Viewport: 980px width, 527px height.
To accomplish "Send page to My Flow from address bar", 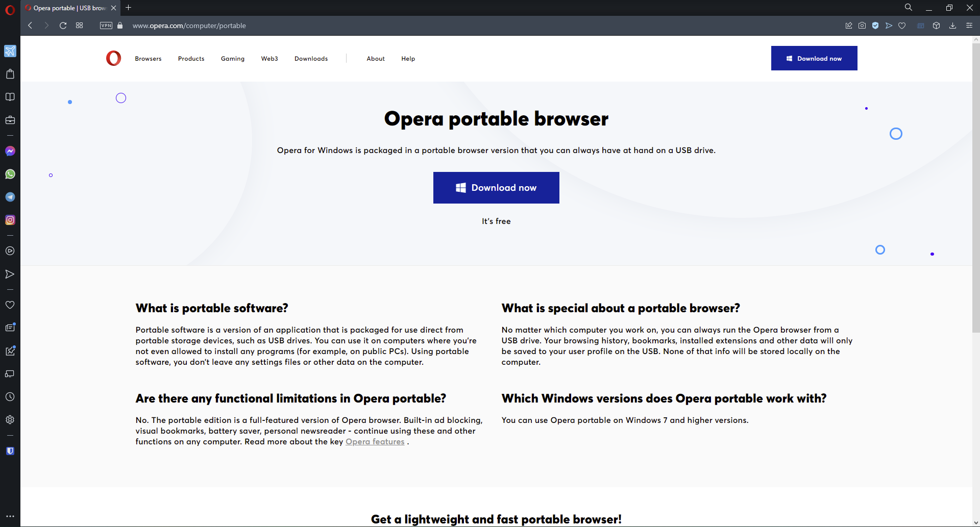I will (x=889, y=26).
